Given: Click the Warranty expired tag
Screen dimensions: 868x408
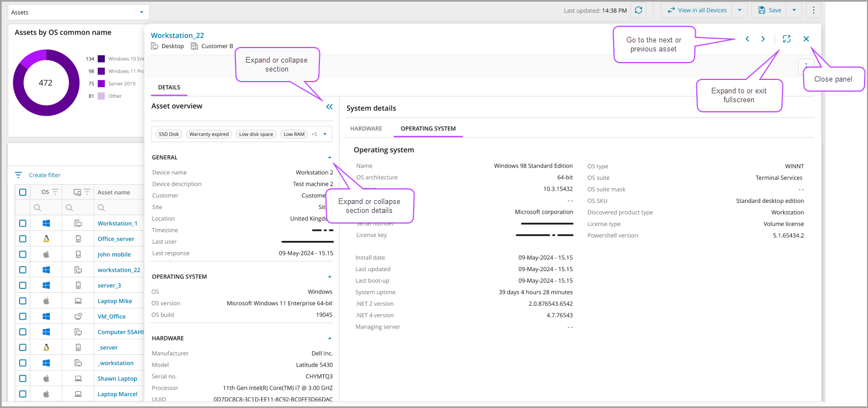Looking at the screenshot, I should coord(209,134).
